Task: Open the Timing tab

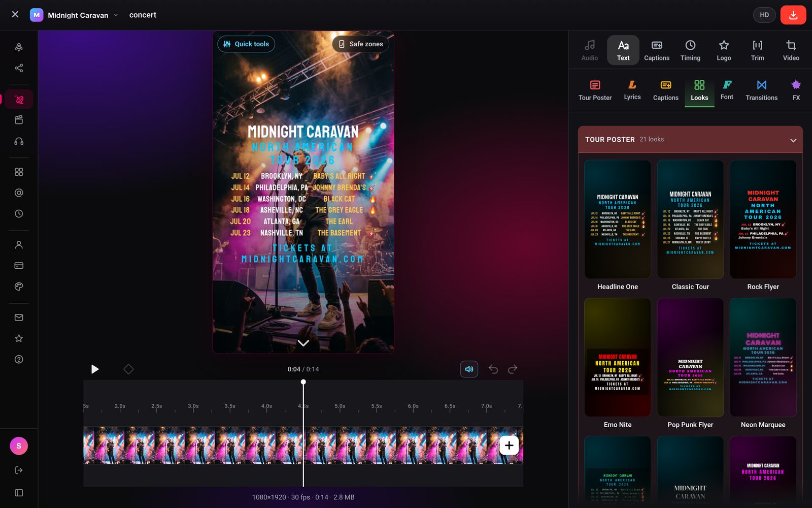Action: point(690,50)
